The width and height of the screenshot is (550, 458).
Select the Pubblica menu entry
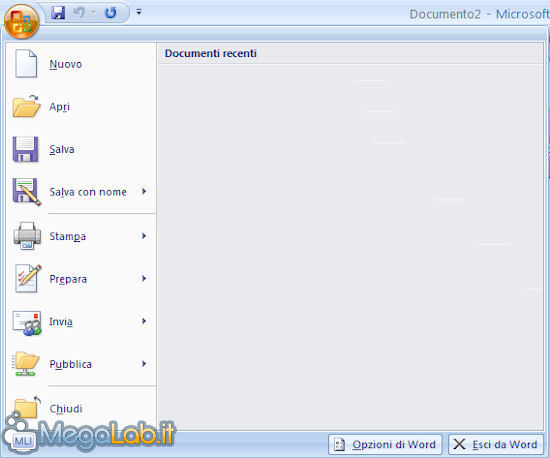point(81,364)
